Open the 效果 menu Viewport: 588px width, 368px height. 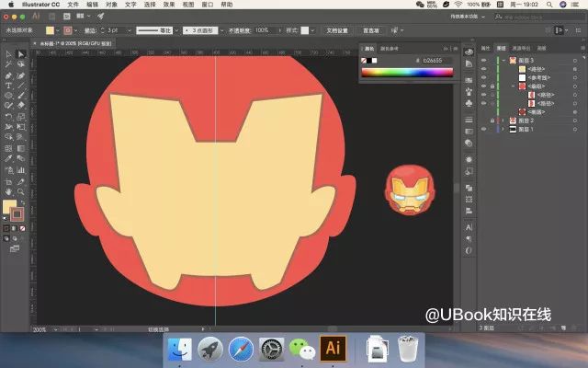point(169,5)
